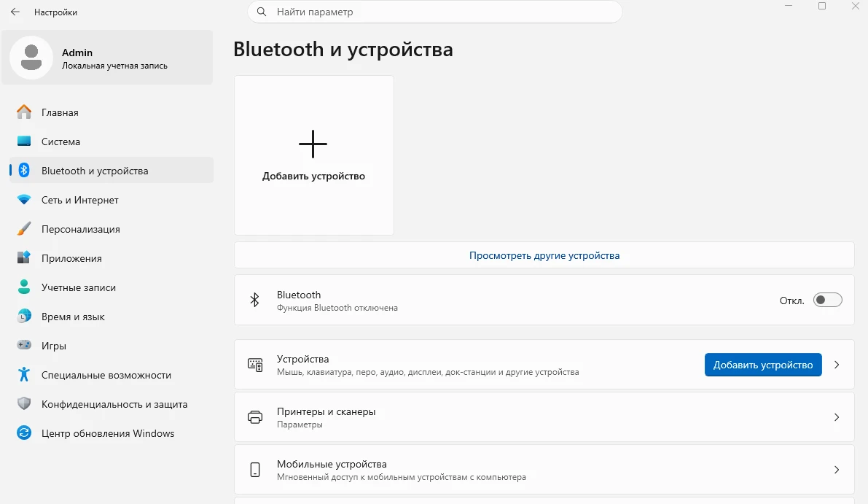Viewport: 868px width, 504px height.
Task: Click Функция Bluetooth отключена text
Action: click(337, 308)
